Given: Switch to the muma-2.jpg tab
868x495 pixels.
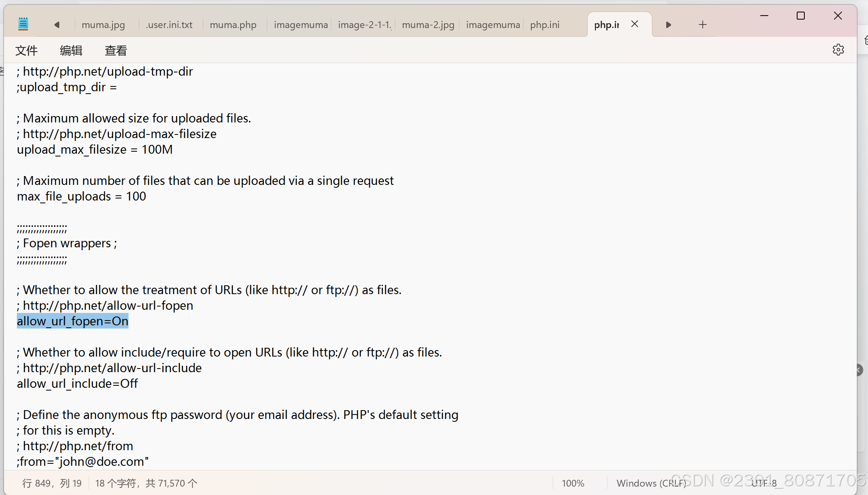Looking at the screenshot, I should (428, 25).
